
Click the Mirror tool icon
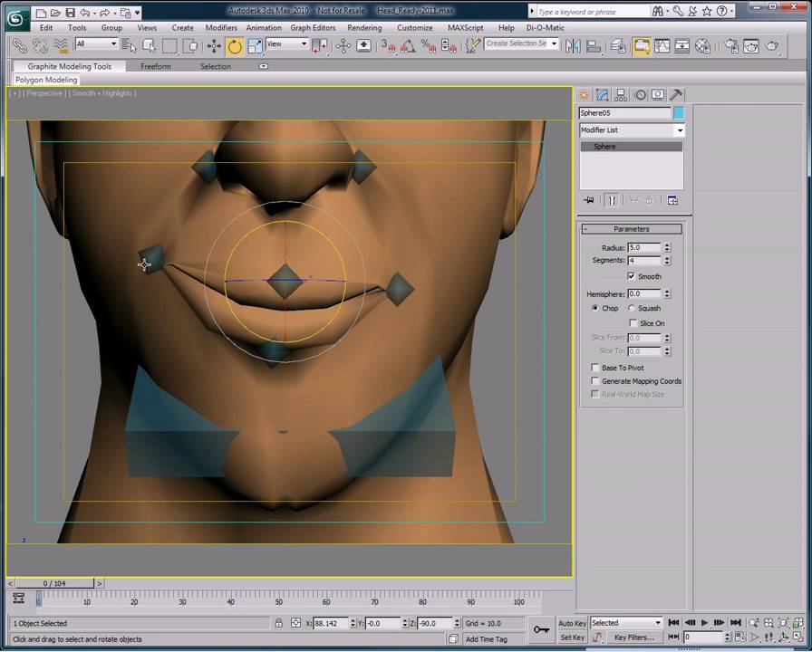tap(573, 46)
